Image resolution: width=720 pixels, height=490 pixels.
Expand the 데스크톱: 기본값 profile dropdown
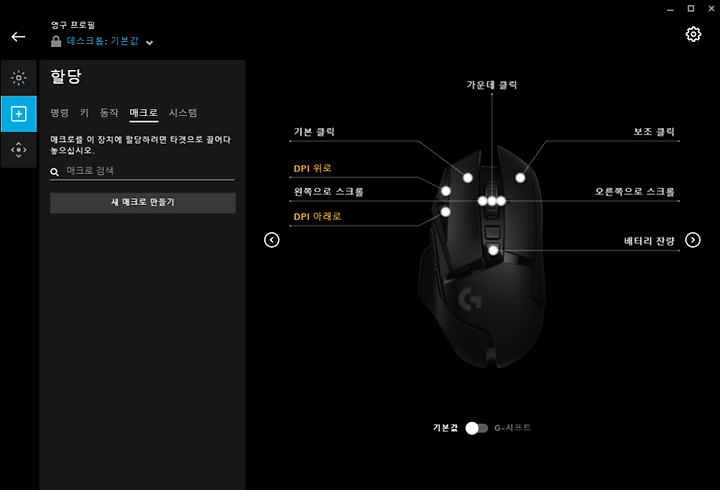pyautogui.click(x=149, y=43)
